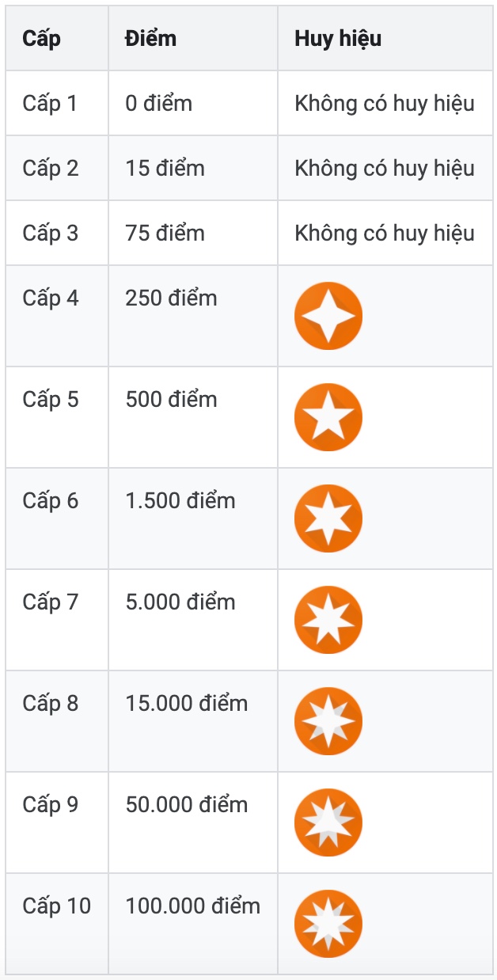Select the "Cấp 1" row label
The width and height of the screenshot is (497, 980).
[50, 103]
